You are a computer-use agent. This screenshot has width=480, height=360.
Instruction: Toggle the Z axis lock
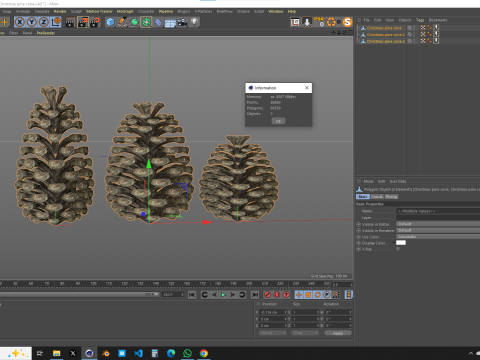[x=44, y=22]
